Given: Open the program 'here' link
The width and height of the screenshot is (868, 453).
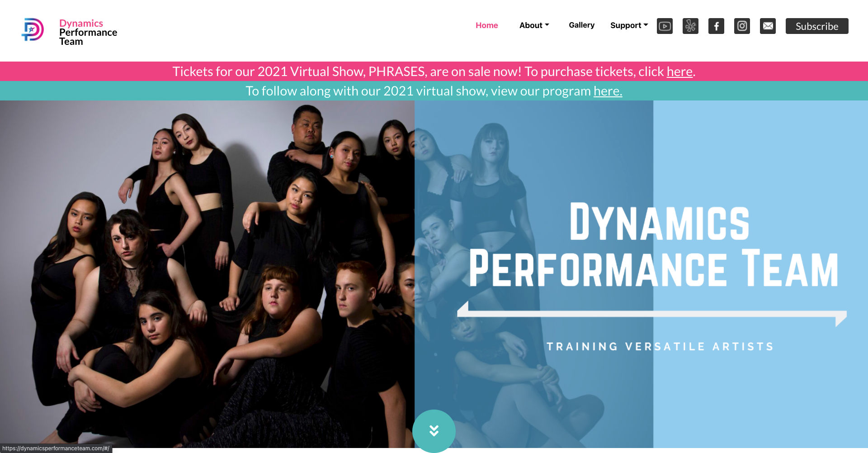Looking at the screenshot, I should point(608,91).
